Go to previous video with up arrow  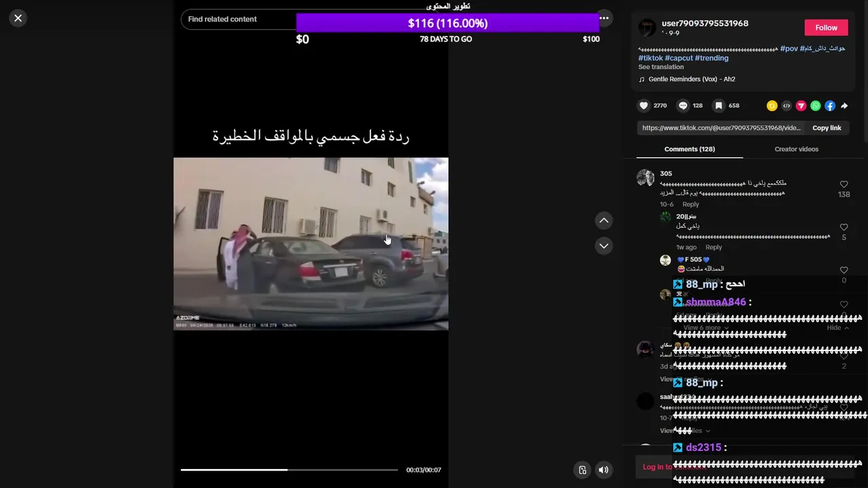click(604, 221)
